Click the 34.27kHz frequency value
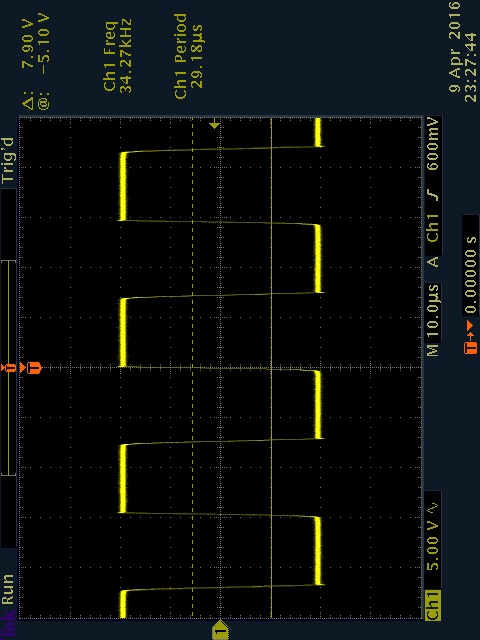Viewport: 480px width, 640px height. [x=125, y=56]
